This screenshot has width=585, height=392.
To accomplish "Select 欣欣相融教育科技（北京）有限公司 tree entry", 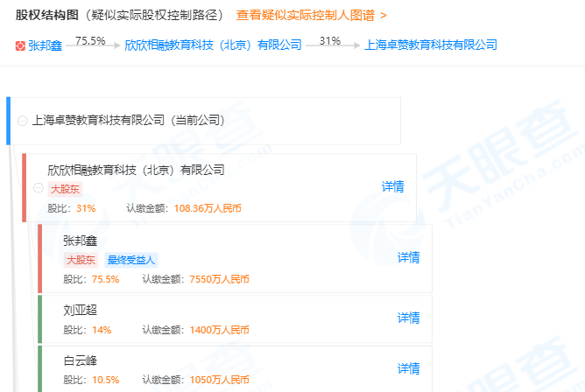I will 136,170.
